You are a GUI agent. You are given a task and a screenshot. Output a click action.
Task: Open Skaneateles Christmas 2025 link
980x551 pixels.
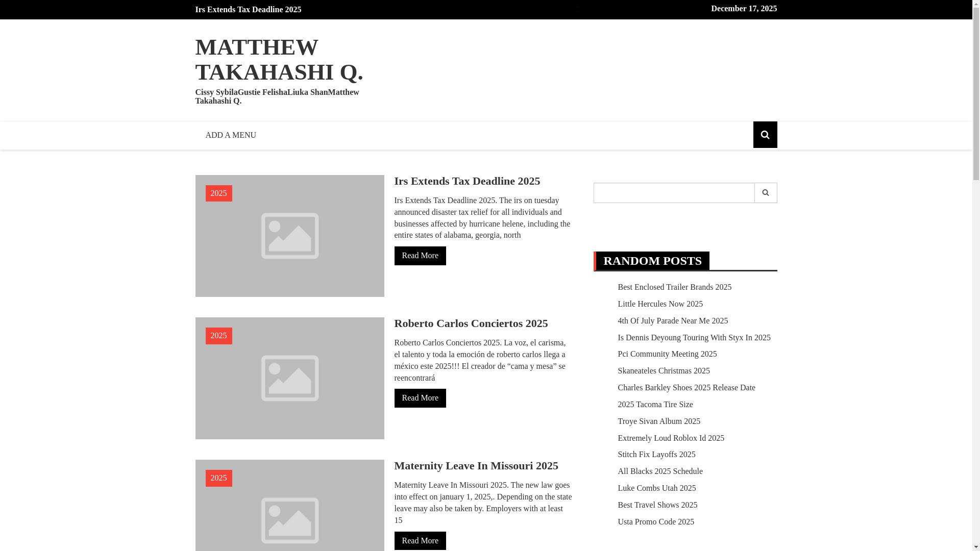pyautogui.click(x=664, y=371)
